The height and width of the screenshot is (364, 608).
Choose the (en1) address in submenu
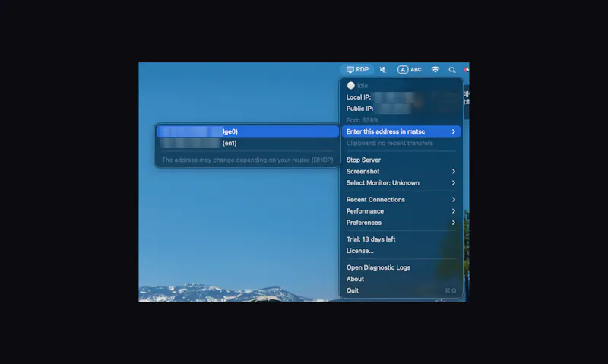point(248,143)
